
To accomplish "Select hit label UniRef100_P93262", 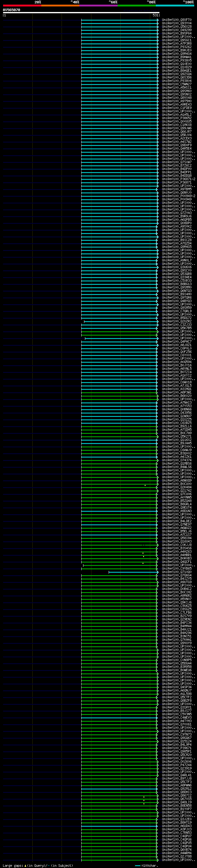I will (177, 47).
